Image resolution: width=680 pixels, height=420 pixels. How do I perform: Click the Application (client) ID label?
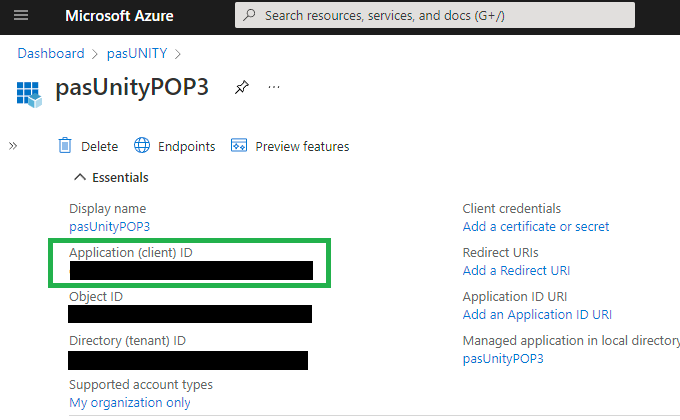(131, 253)
